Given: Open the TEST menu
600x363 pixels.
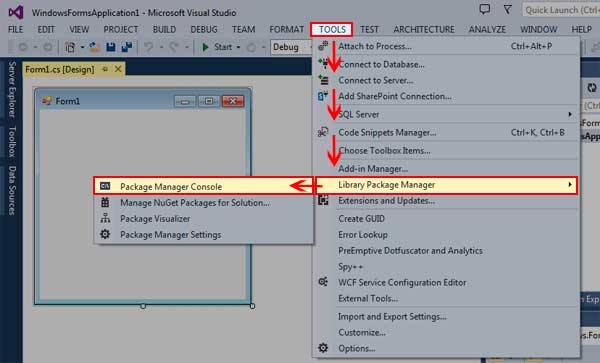Looking at the screenshot, I should coord(369,29).
